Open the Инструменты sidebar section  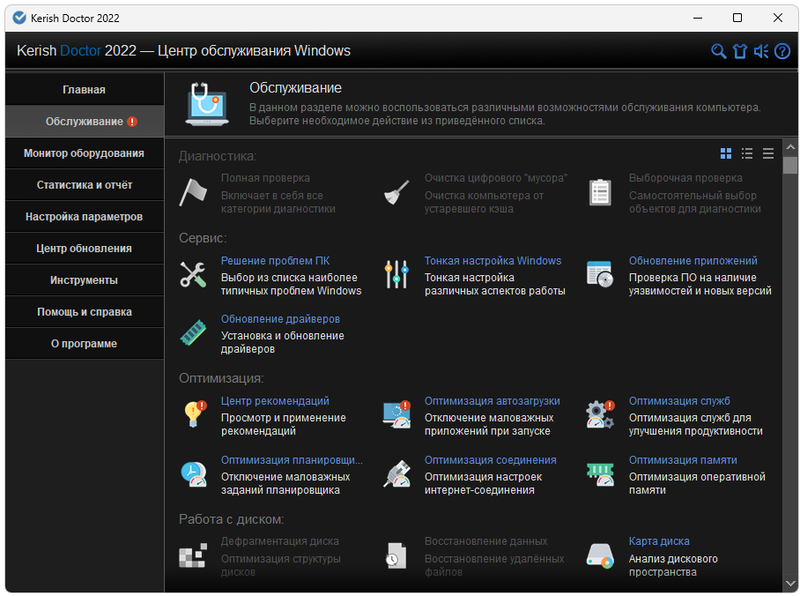[84, 280]
